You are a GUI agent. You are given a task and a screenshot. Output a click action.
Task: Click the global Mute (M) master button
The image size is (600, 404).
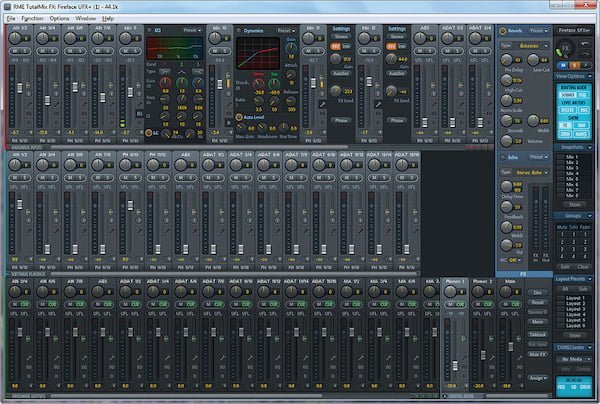(x=563, y=65)
